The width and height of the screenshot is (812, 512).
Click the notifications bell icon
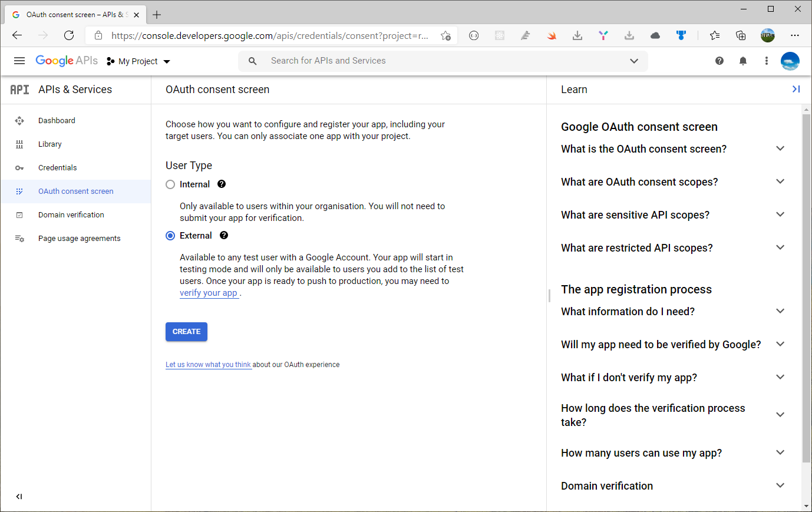(x=742, y=61)
